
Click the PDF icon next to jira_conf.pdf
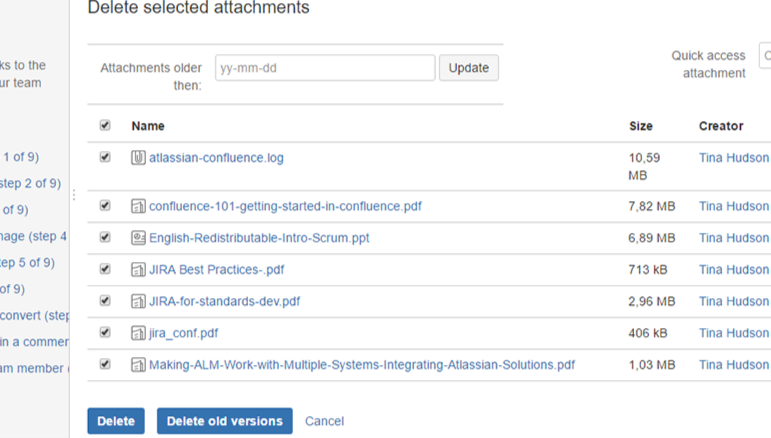pos(139,333)
